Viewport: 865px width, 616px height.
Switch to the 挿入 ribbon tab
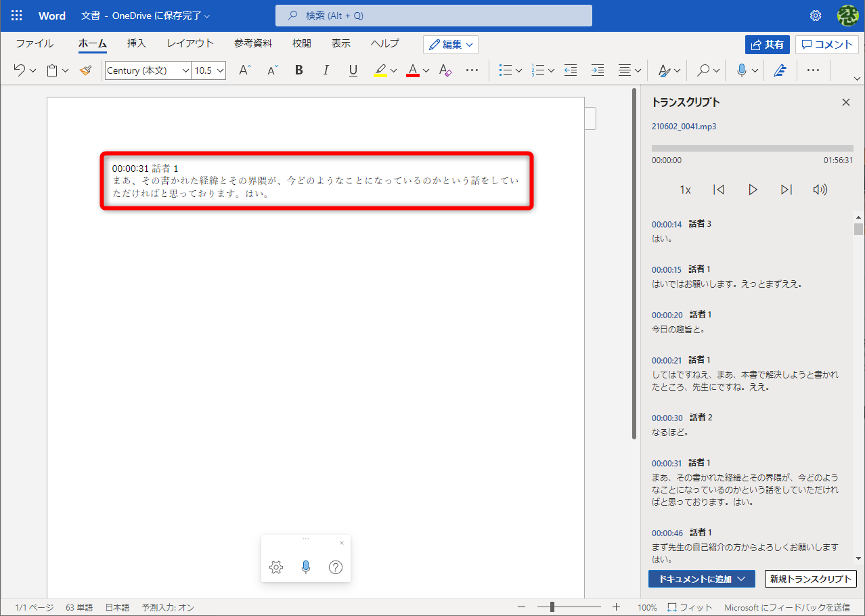[x=136, y=43]
